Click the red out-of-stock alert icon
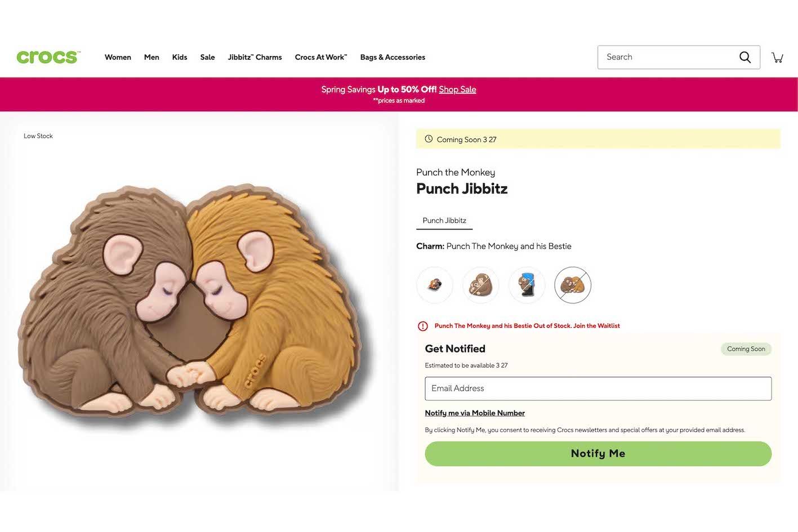Image resolution: width=798 pixels, height=532 pixels. point(422,325)
